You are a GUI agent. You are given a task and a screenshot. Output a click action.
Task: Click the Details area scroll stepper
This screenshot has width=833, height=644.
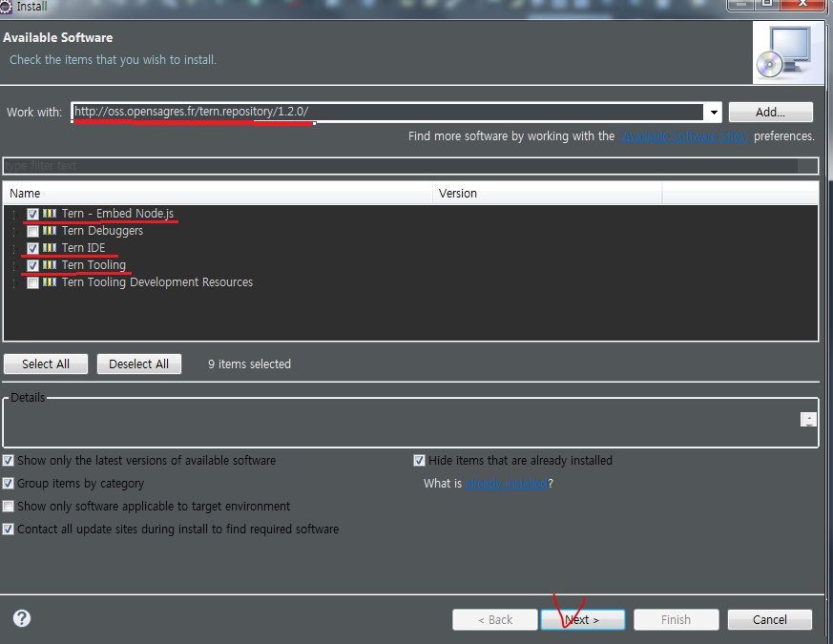808,419
